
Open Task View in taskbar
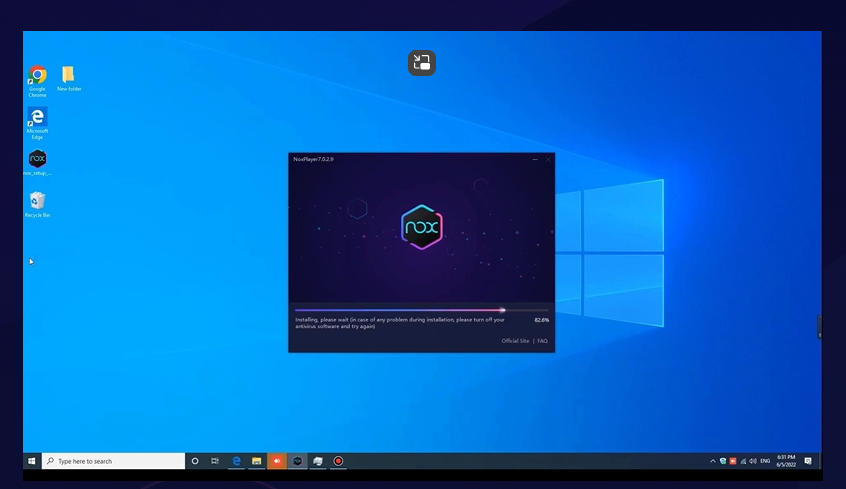[215, 461]
